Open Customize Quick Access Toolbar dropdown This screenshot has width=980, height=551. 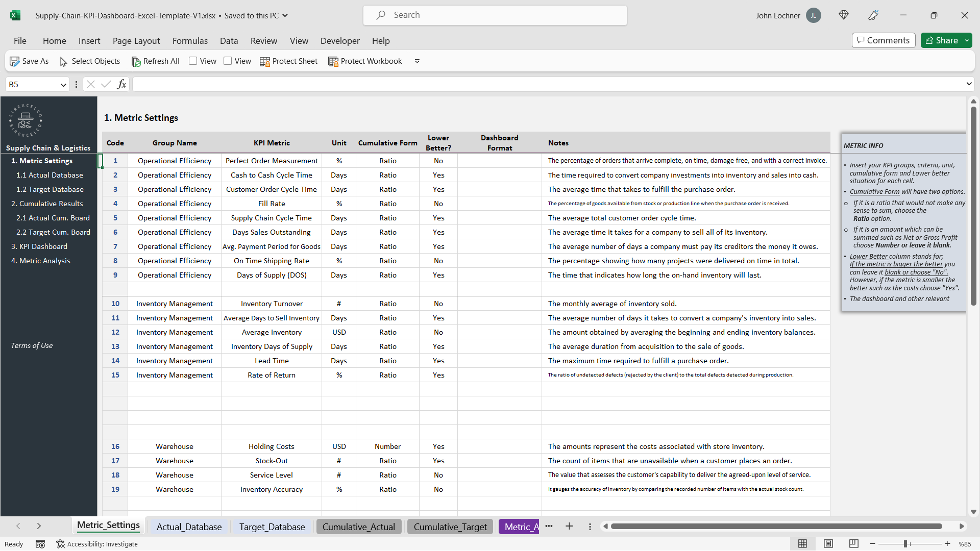pos(417,61)
